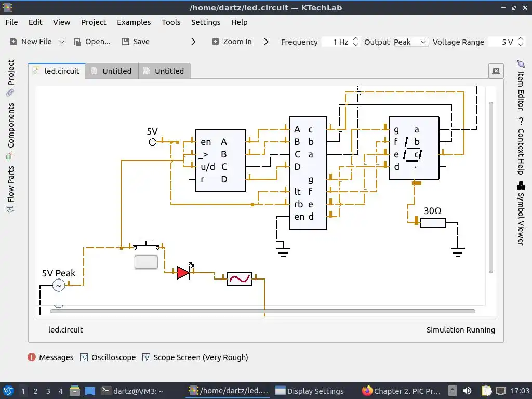The image size is (532, 399).
Task: Open the clipboard tray icon
Action: [x=486, y=391]
